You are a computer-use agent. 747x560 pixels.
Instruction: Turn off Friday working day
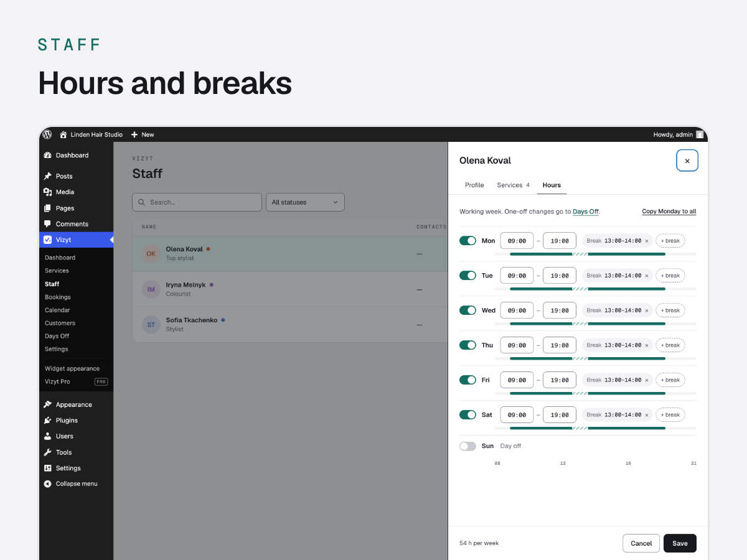pyautogui.click(x=467, y=380)
